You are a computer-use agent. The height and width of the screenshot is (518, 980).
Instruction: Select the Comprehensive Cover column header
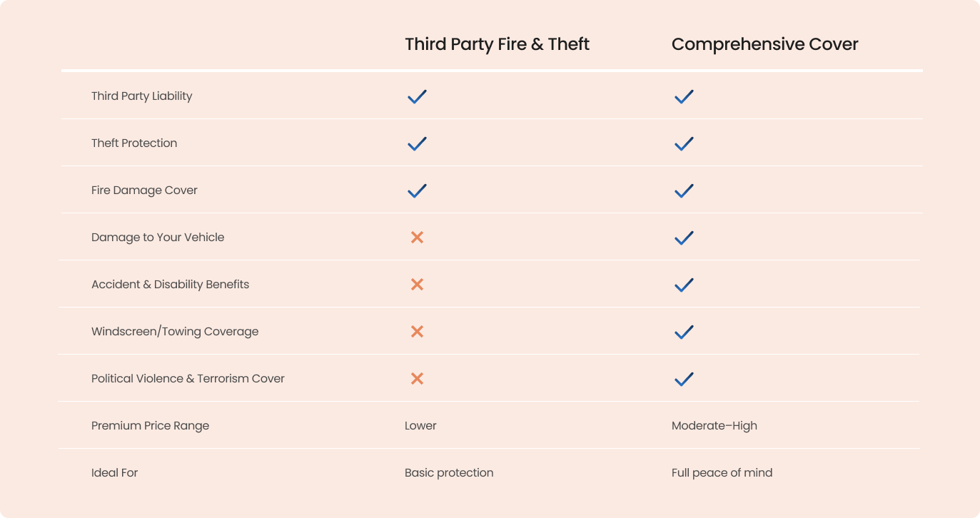tap(764, 44)
